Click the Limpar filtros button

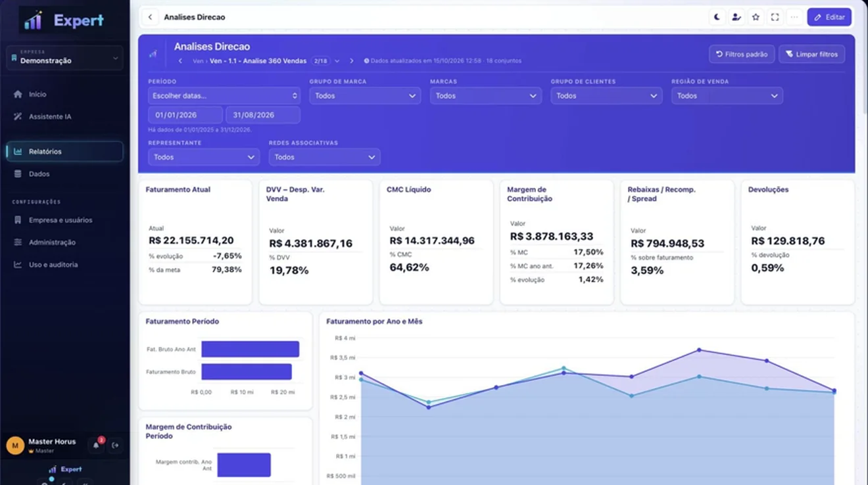(812, 55)
